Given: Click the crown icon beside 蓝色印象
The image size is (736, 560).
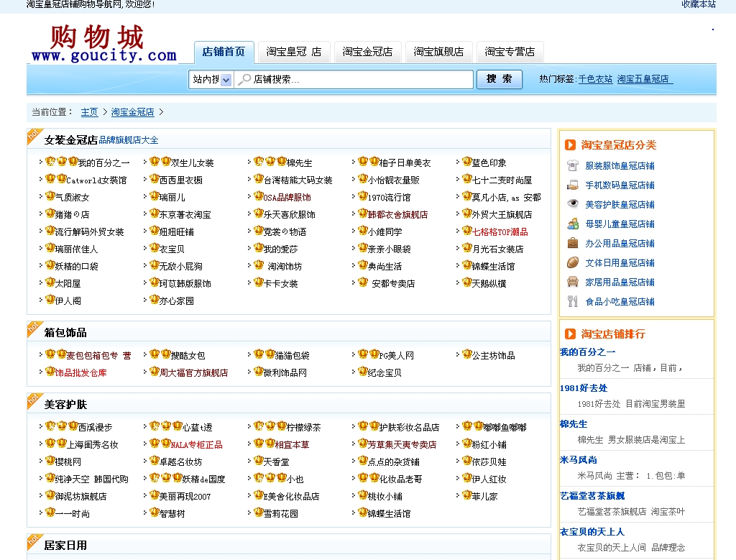Looking at the screenshot, I should (466, 162).
